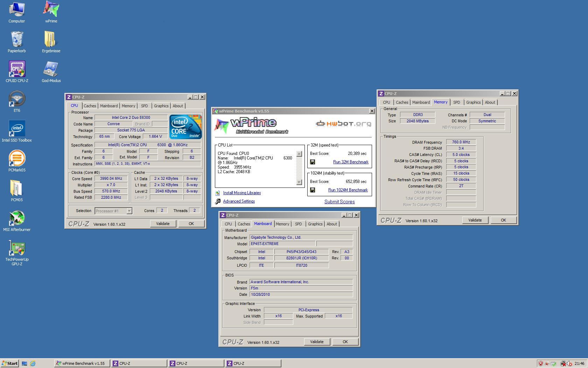Image resolution: width=588 pixels, height=368 pixels.
Task: Switch to CPU tab in Gigabyte Mainboard CPU-Z window
Action: coord(228,224)
